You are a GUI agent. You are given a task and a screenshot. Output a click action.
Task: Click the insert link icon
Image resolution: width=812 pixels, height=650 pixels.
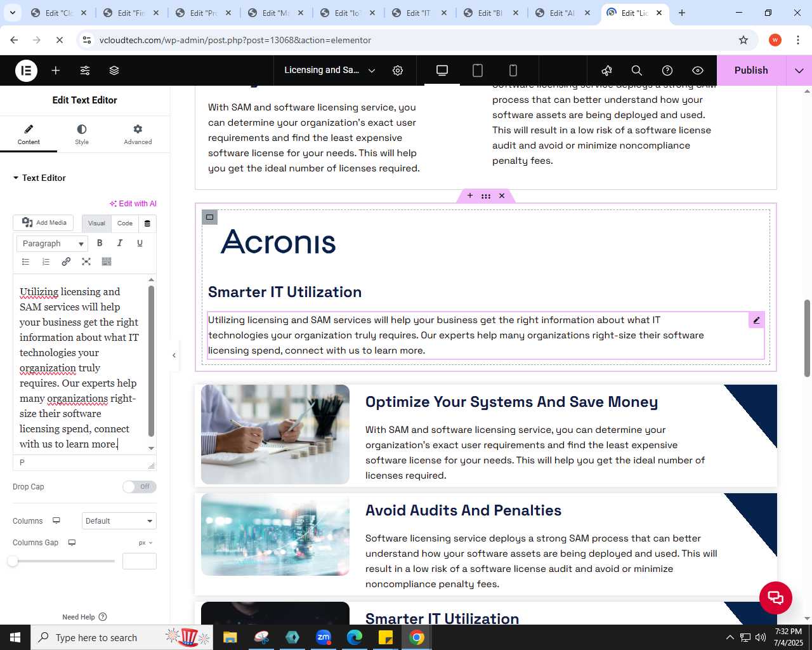pyautogui.click(x=66, y=262)
